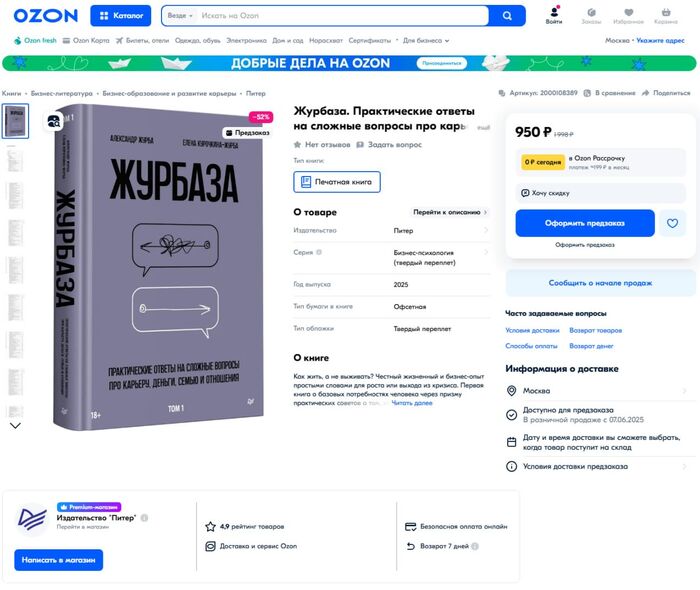Open the Везде search scope dropdown

click(180, 16)
